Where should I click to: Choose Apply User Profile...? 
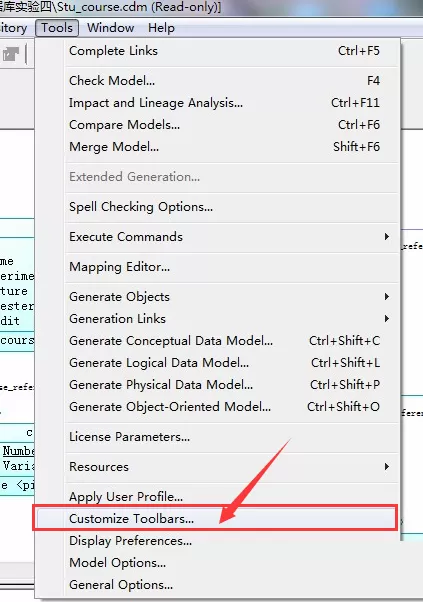click(217, 497)
